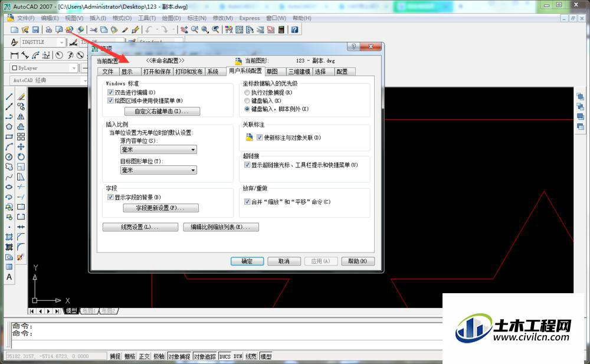Click the Table tool icon
The height and width of the screenshot is (364, 590).
point(9,267)
